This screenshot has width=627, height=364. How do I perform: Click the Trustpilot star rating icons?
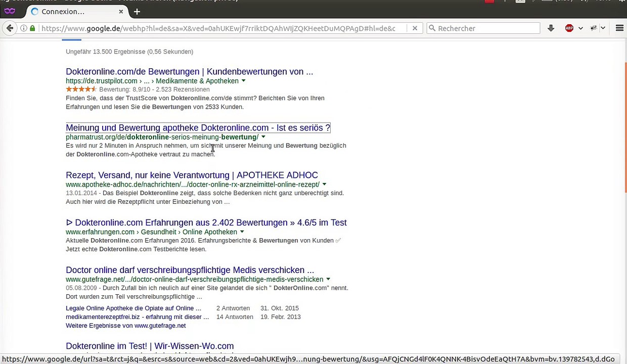point(81,89)
